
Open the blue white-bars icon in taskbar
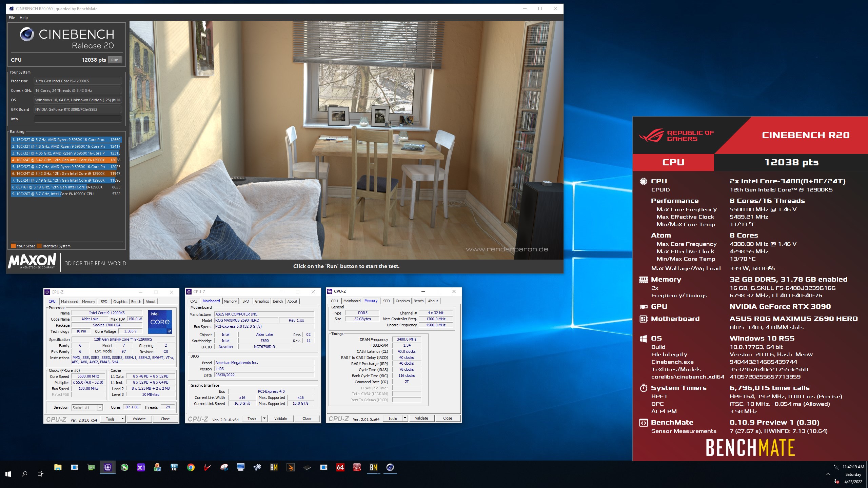(174, 468)
